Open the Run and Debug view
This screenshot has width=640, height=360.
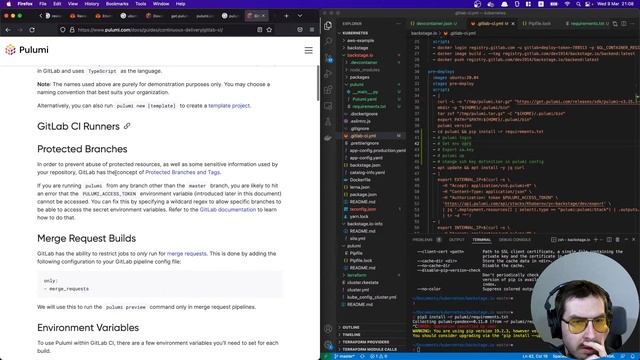click(328, 74)
